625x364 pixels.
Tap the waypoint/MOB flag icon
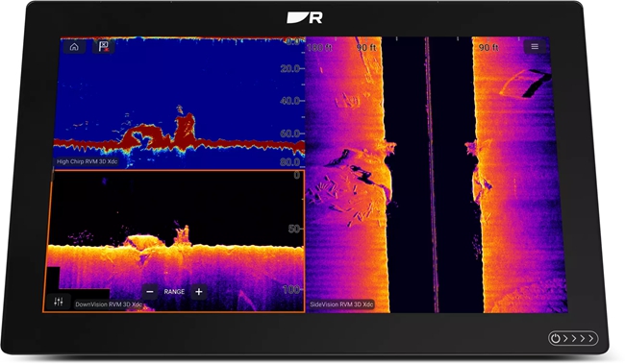[104, 47]
